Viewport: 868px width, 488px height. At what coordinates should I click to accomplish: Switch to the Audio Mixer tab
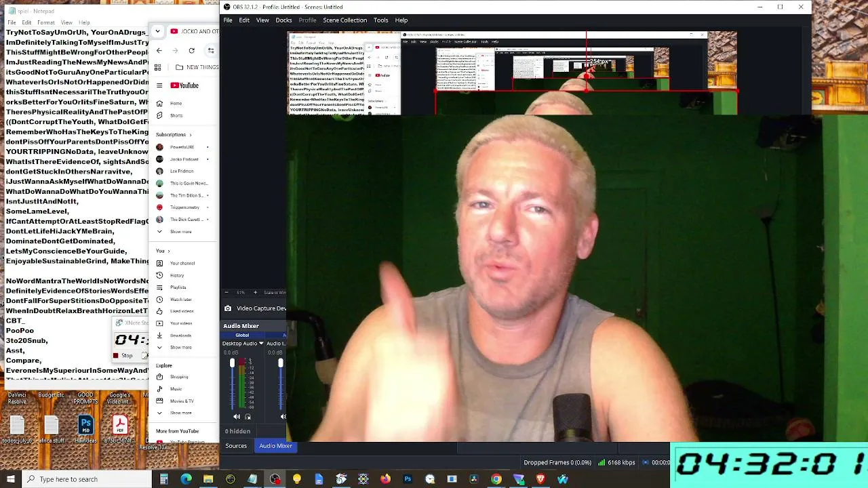click(x=275, y=446)
